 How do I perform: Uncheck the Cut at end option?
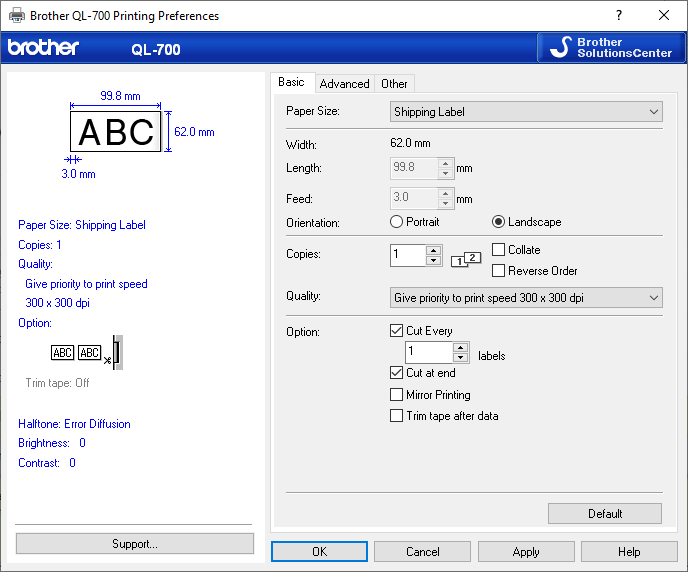point(396,373)
